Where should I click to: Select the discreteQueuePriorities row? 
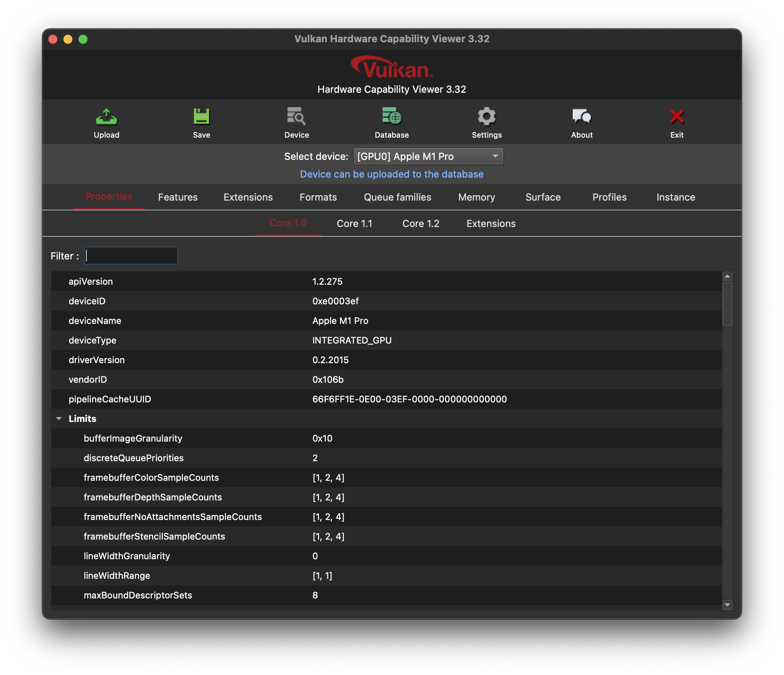pos(386,458)
